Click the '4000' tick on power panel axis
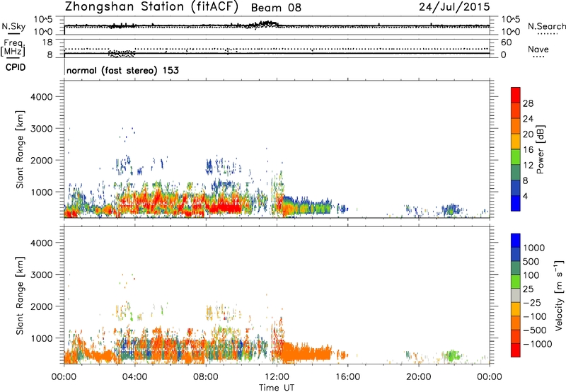The height and width of the screenshot is (392, 566). click(42, 97)
